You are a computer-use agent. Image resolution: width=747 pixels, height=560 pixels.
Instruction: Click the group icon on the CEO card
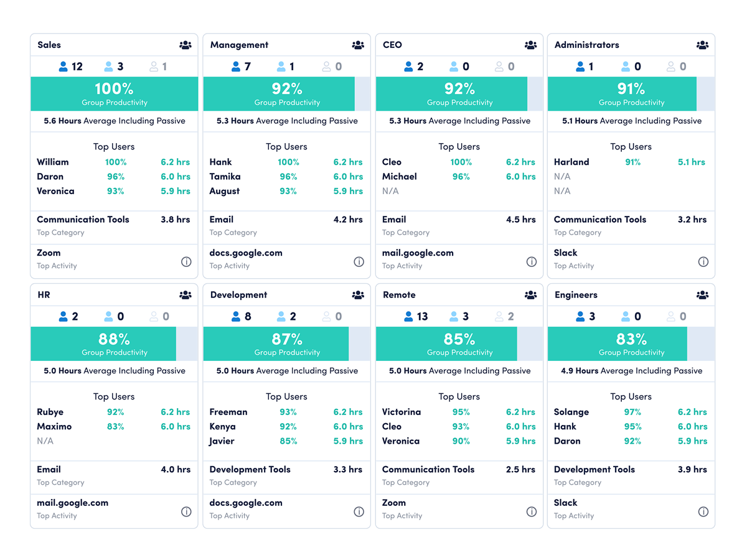530,45
